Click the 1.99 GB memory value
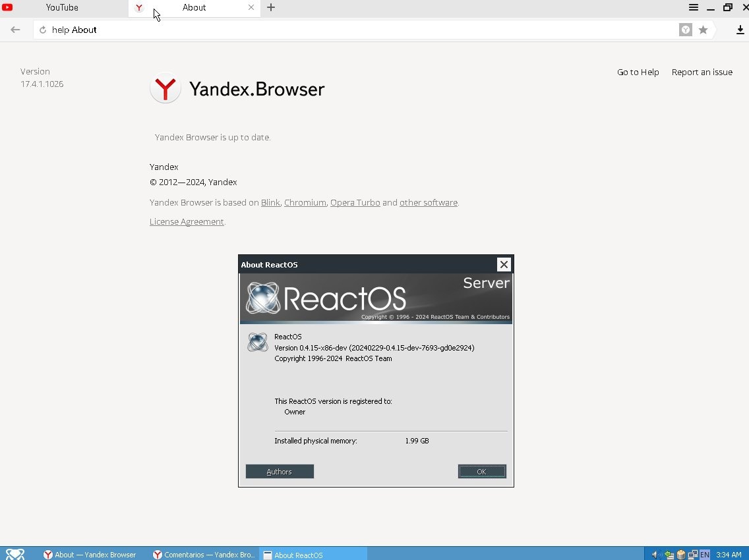 click(x=417, y=441)
